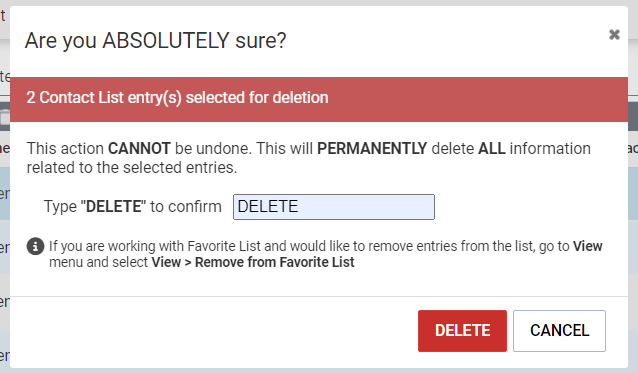Close the dialog with the X icon

click(x=614, y=35)
